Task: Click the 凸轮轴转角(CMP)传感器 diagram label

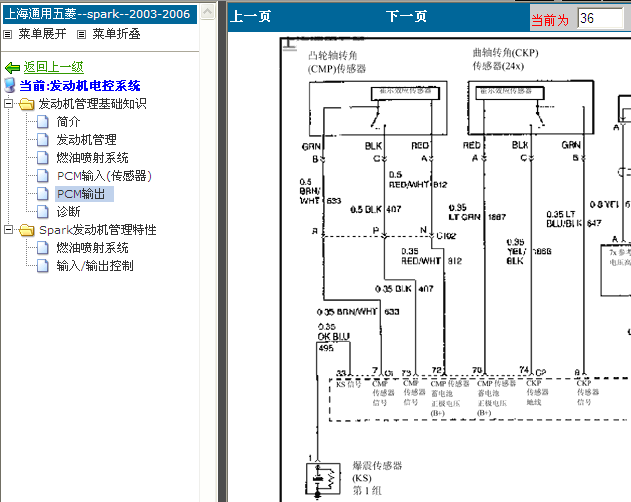Action: (336, 62)
